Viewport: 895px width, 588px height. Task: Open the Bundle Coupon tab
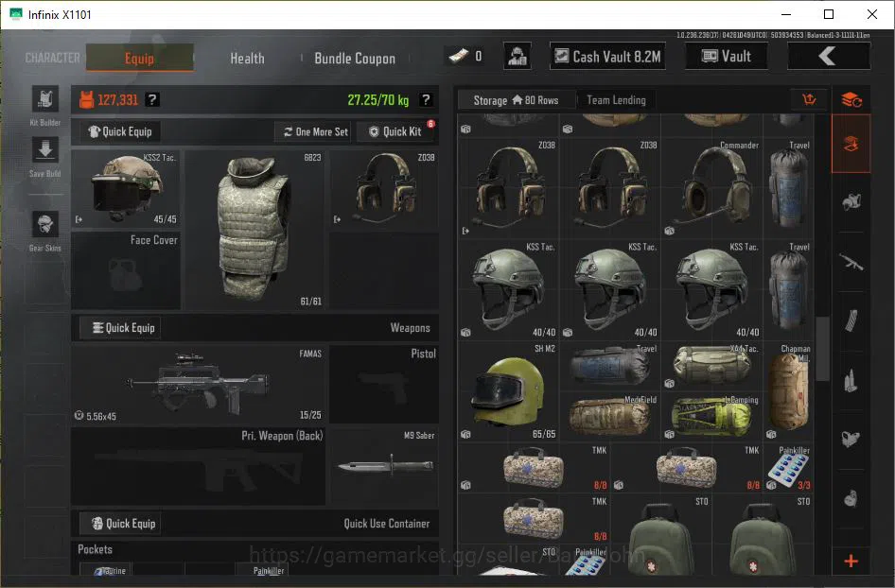pyautogui.click(x=355, y=59)
